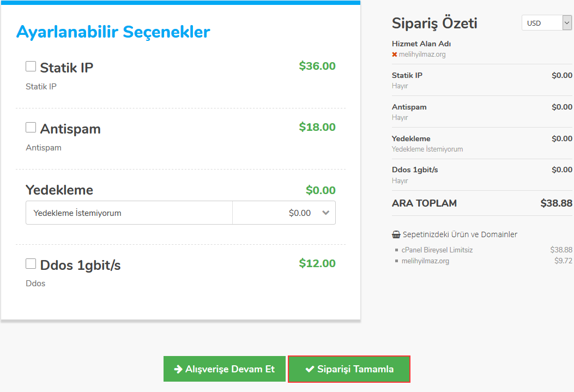The image size is (574, 392).
Task: Click the $18.00 Antispam price
Action: (317, 128)
